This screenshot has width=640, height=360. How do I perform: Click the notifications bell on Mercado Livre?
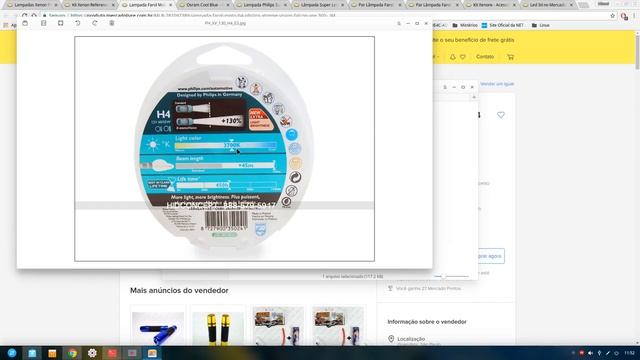453,57
